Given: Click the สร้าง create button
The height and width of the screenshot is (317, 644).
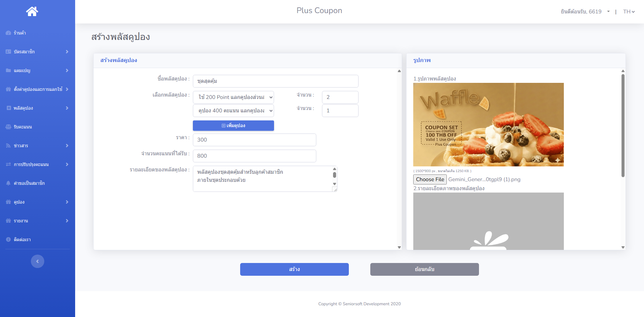Looking at the screenshot, I should (294, 269).
